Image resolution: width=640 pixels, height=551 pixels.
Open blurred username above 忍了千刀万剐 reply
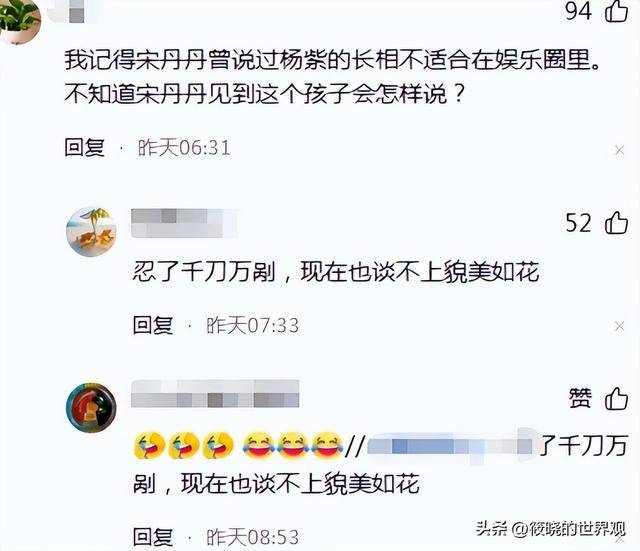(183, 223)
